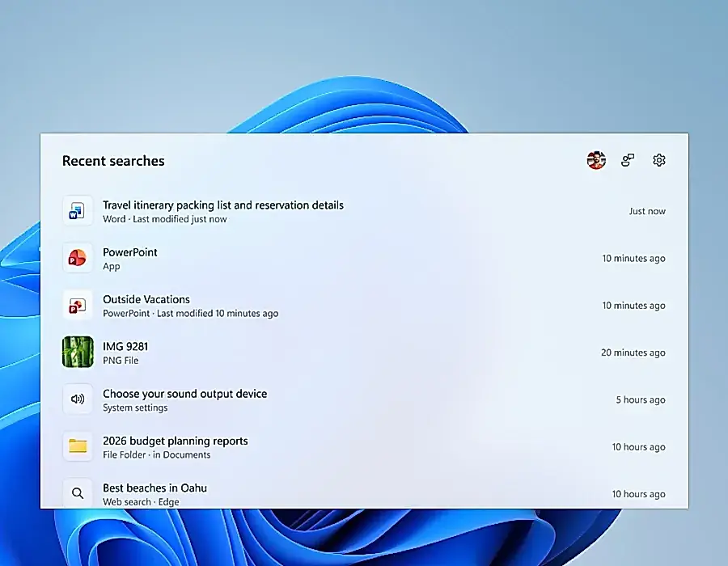728x566 pixels.
Task: Click the Word document icon
Action: 78,210
